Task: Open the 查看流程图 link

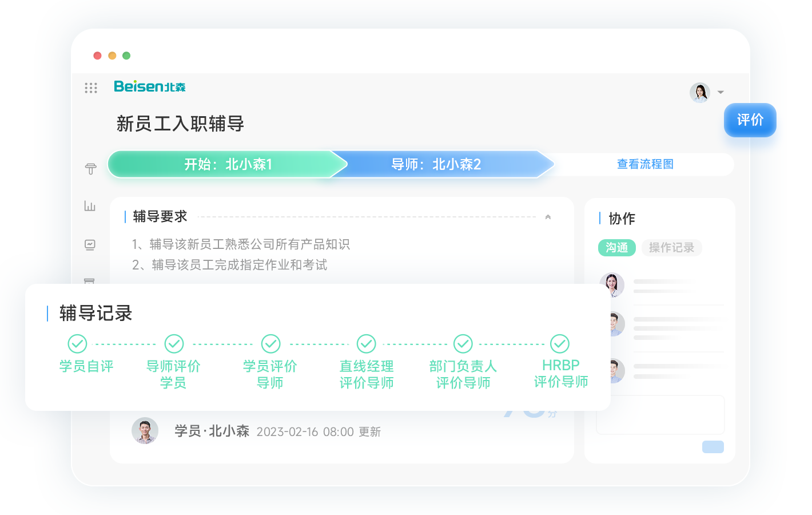Action: (x=645, y=164)
